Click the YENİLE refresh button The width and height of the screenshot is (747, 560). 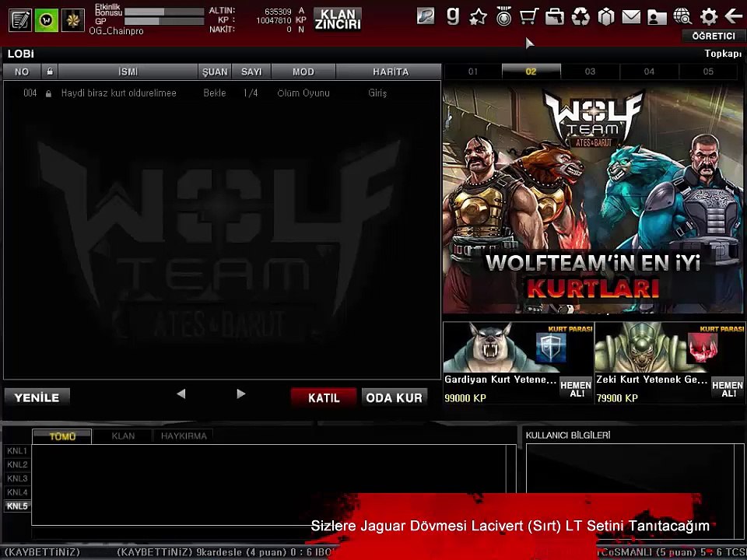(37, 397)
